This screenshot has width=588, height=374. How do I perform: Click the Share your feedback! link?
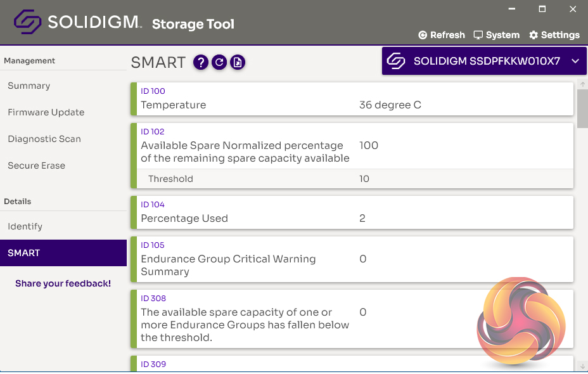point(63,283)
